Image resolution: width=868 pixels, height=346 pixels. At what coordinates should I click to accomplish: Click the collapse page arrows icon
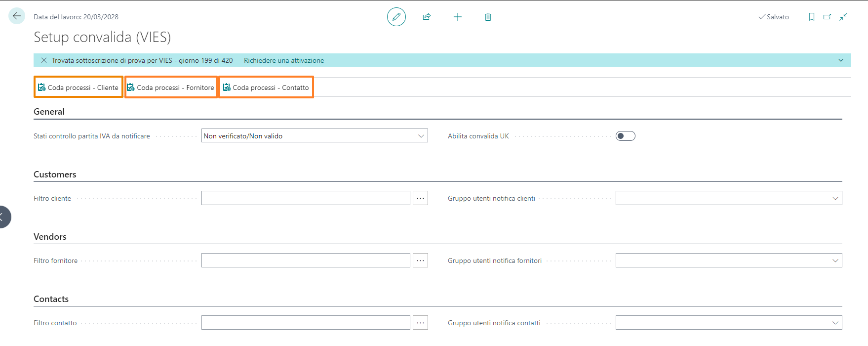click(x=843, y=17)
